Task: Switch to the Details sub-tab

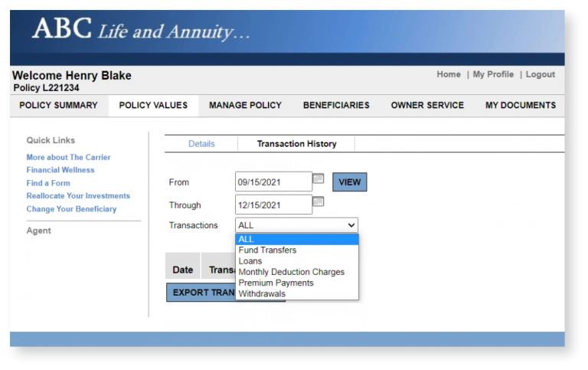Action: [201, 144]
